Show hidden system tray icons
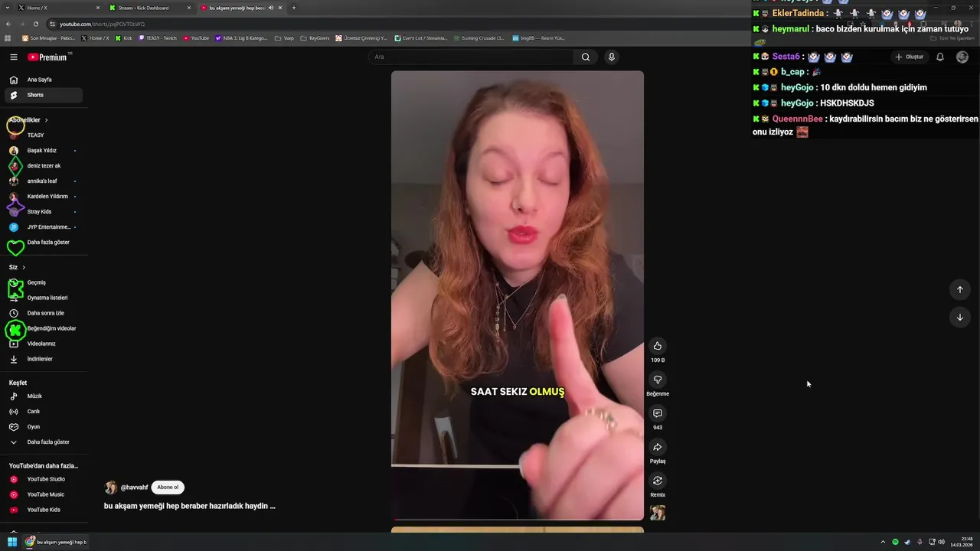 (x=883, y=542)
